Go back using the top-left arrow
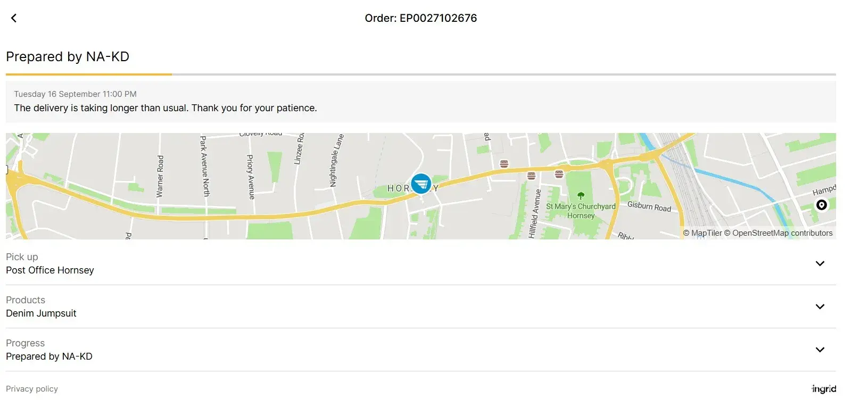 pos(14,18)
